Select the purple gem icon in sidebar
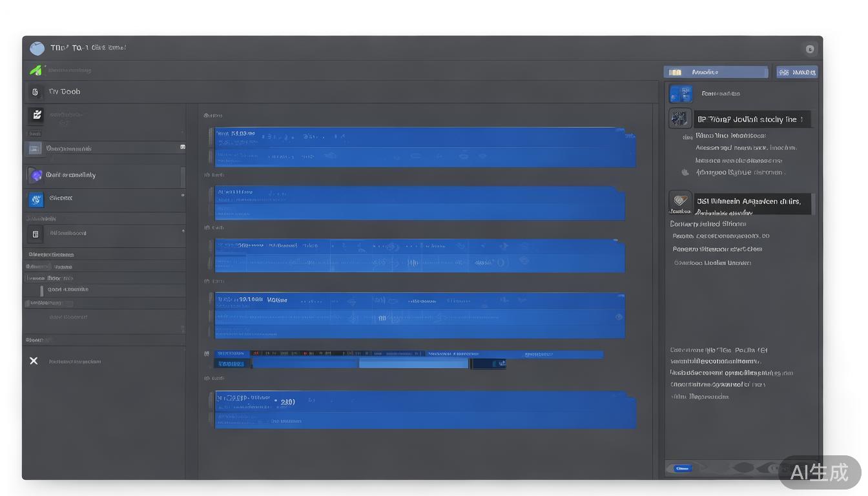 point(36,175)
